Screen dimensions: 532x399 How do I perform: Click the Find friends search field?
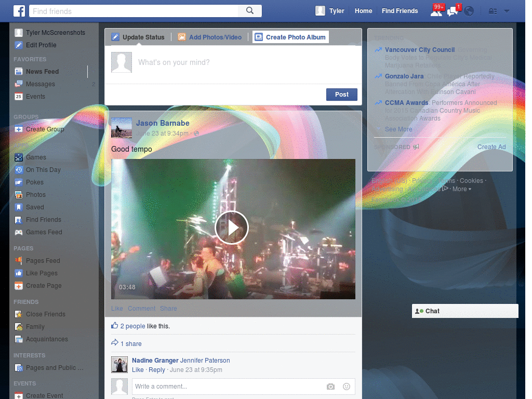[x=134, y=11]
